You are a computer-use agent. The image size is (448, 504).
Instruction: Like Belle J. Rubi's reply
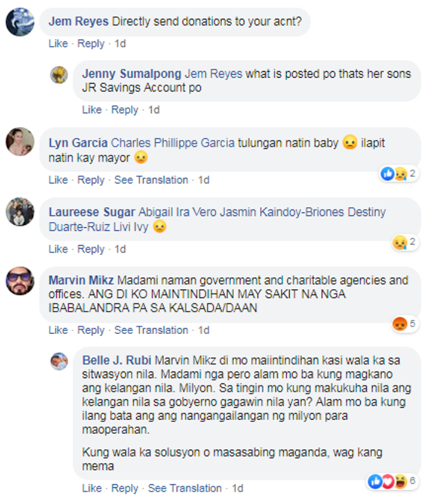pyautogui.click(x=92, y=488)
